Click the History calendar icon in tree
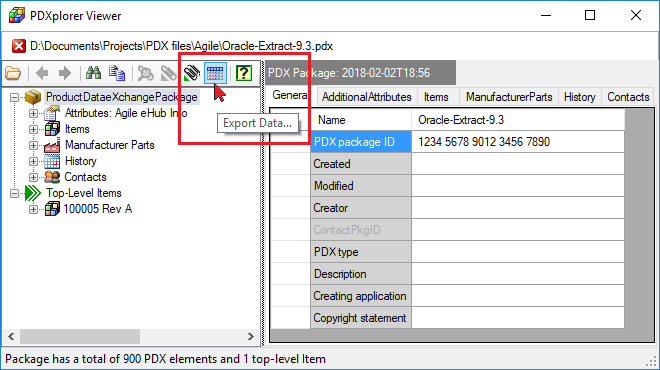The width and height of the screenshot is (660, 370). [52, 161]
